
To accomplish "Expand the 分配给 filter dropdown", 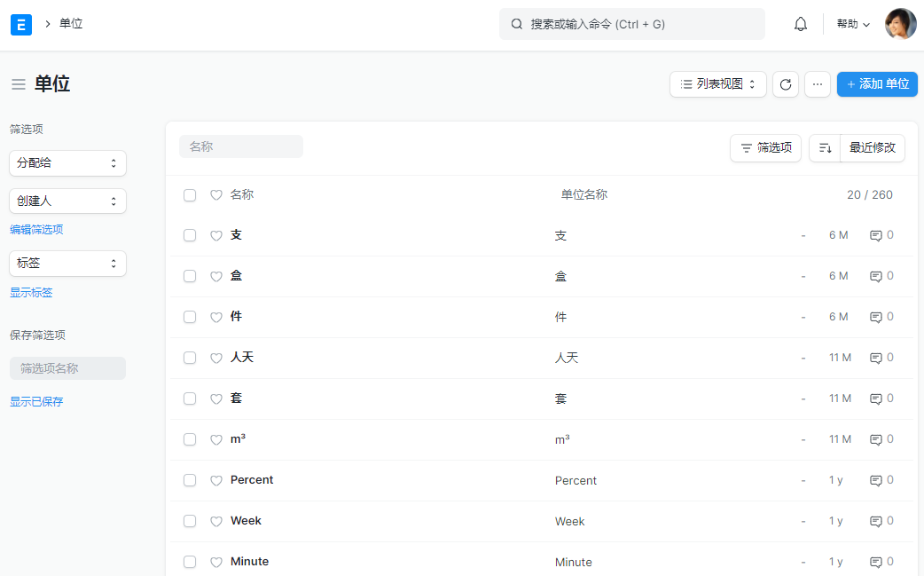I will [x=67, y=163].
